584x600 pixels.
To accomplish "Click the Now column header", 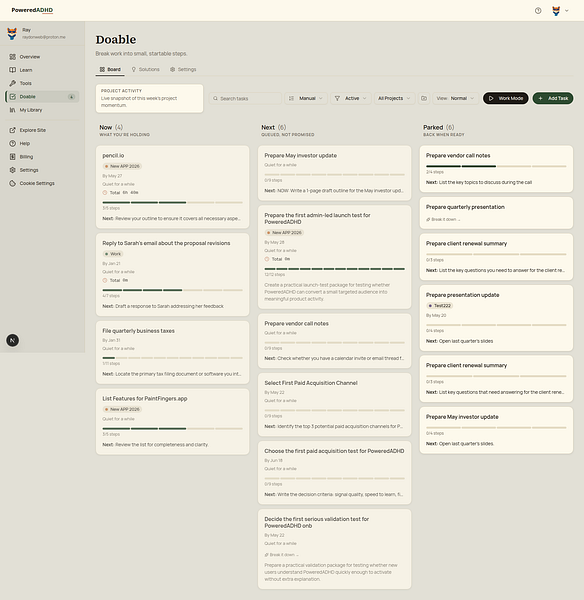I will tap(111, 127).
